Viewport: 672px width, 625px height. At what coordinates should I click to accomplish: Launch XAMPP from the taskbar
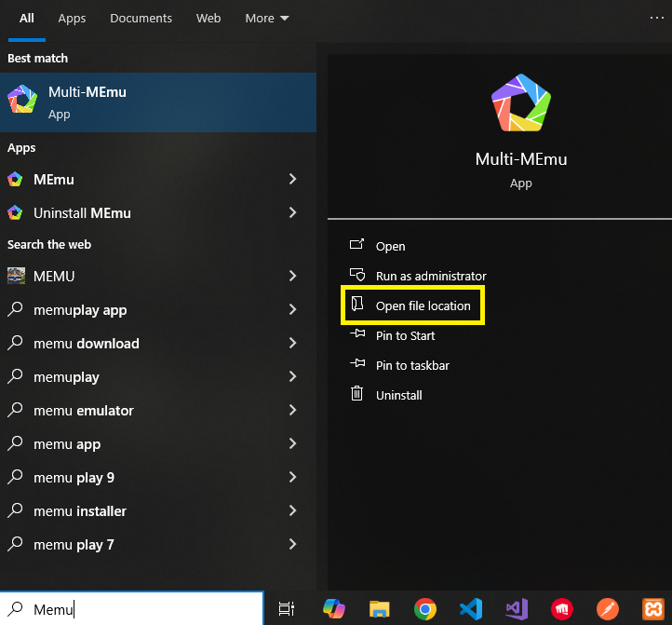click(x=652, y=609)
